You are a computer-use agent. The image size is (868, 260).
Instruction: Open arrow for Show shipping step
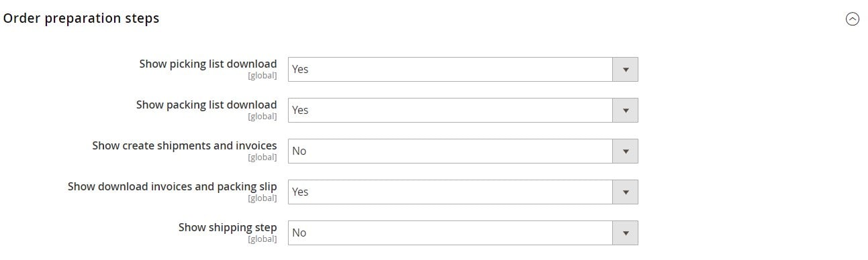tap(626, 233)
